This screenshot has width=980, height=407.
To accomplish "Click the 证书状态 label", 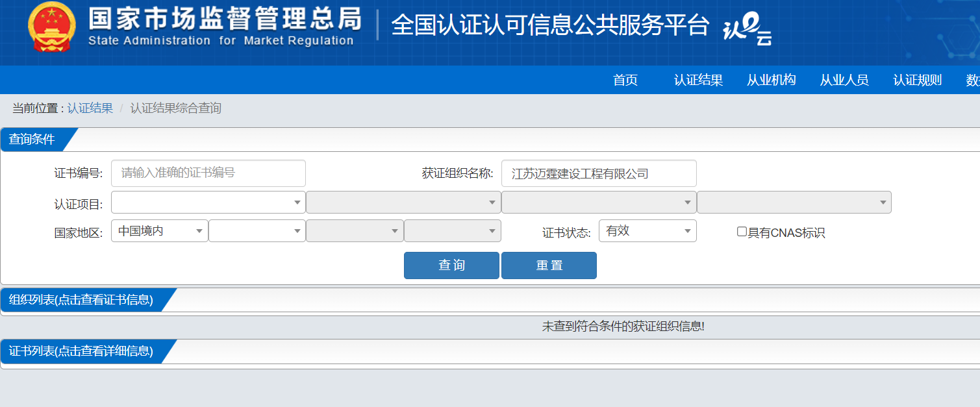I will (x=566, y=232).
